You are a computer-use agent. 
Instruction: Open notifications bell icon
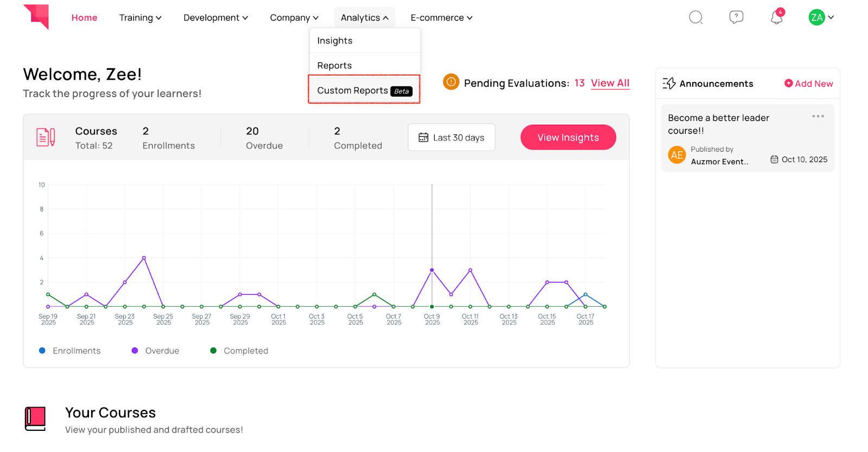pyautogui.click(x=777, y=17)
